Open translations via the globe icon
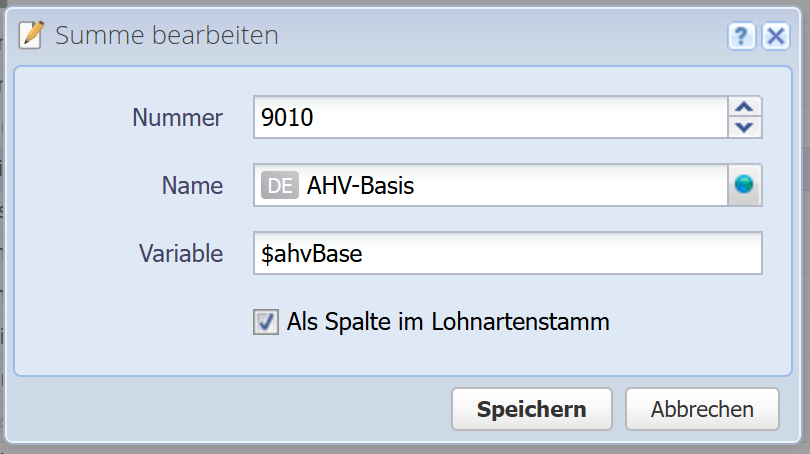 coord(744,185)
